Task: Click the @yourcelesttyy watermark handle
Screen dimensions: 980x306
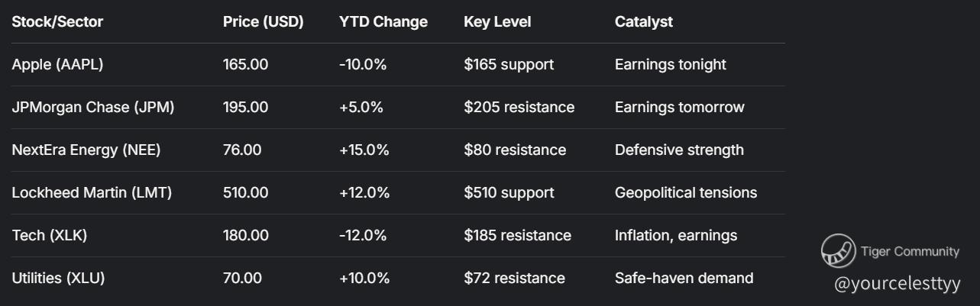Action: click(897, 284)
